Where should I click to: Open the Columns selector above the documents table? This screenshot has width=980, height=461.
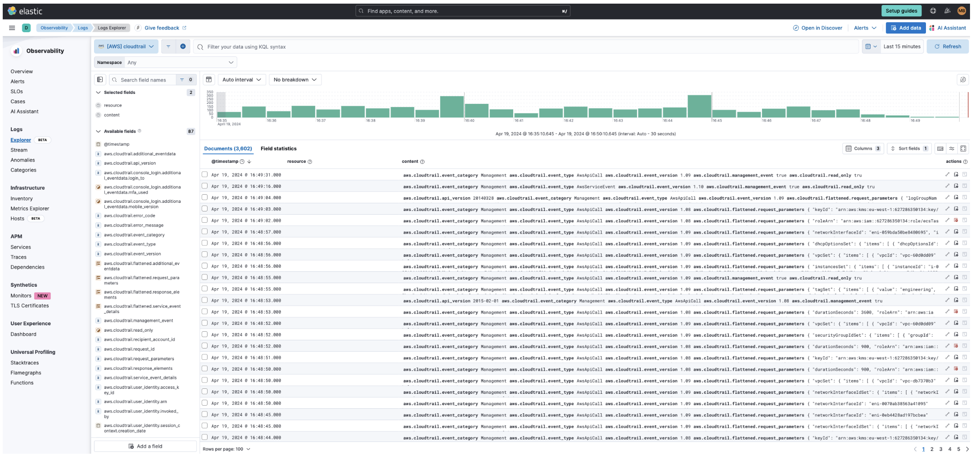(x=862, y=148)
